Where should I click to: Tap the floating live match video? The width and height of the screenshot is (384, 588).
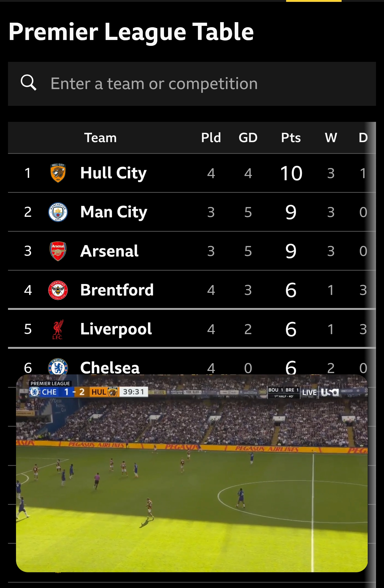pyautogui.click(x=192, y=473)
